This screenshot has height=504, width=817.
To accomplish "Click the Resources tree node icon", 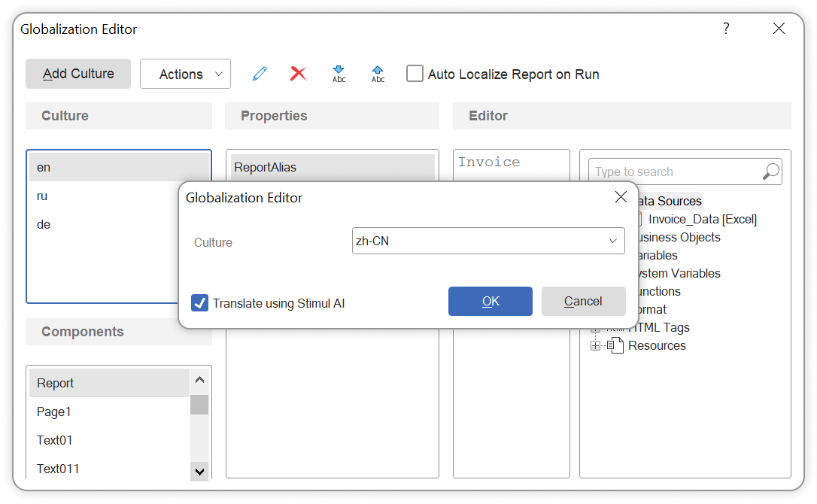I will click(616, 346).
